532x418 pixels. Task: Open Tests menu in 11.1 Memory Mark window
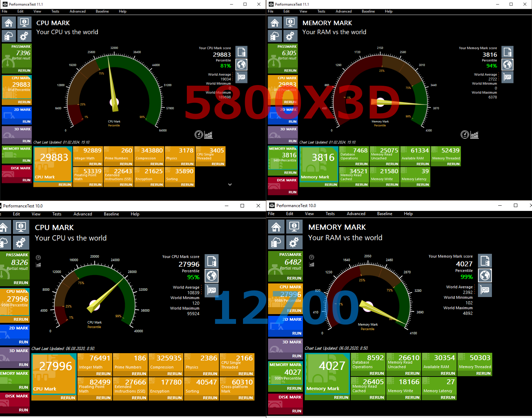(x=321, y=12)
